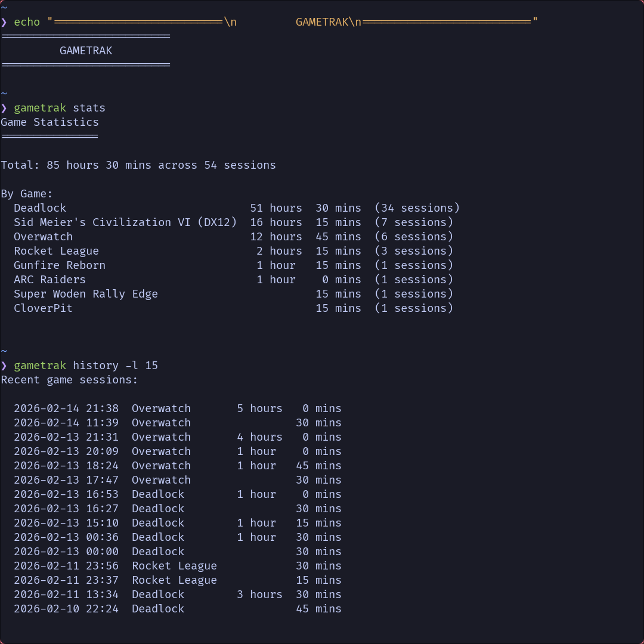Click the '(6 sessions)' count

coord(414,237)
